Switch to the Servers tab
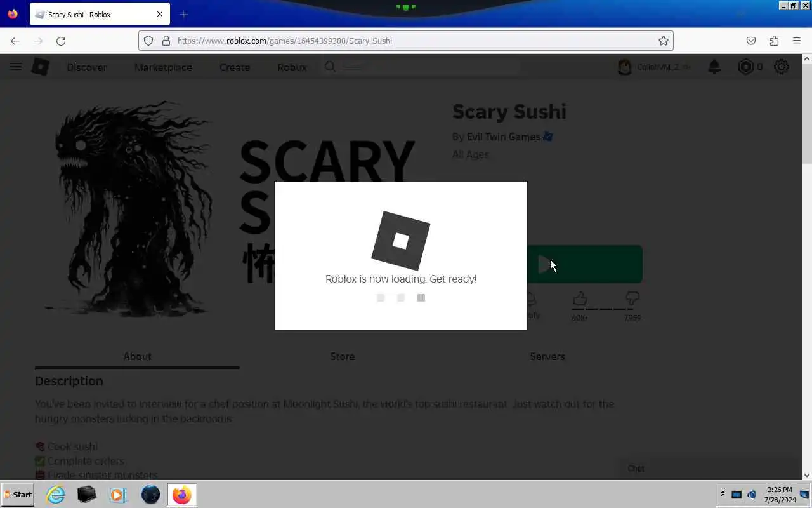Image resolution: width=812 pixels, height=508 pixels. (547, 356)
